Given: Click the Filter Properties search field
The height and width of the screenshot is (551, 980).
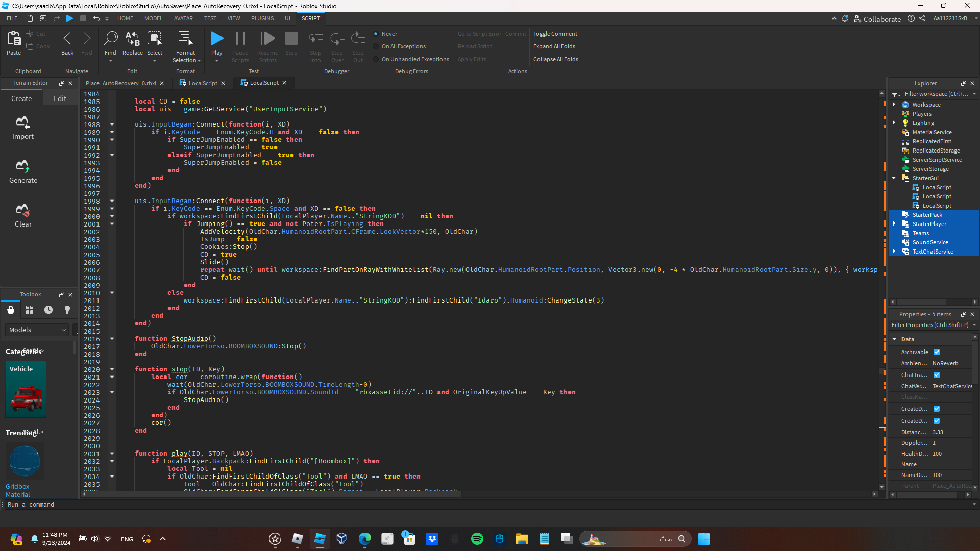Looking at the screenshot, I should 930,325.
